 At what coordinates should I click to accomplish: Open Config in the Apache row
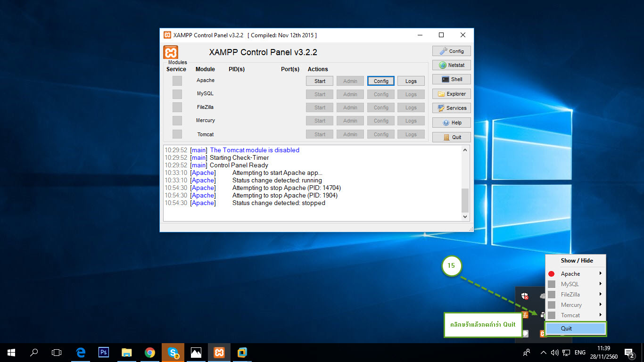click(381, 81)
